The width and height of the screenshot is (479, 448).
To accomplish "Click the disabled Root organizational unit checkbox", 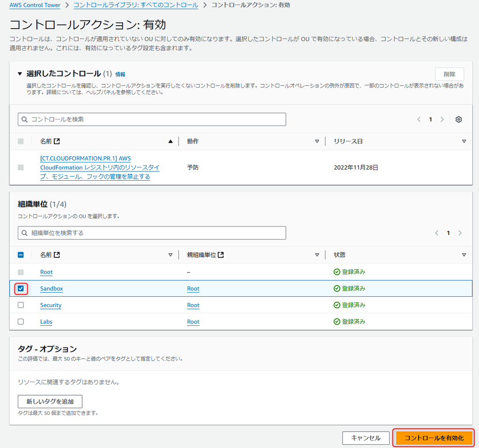I will pyautogui.click(x=21, y=272).
